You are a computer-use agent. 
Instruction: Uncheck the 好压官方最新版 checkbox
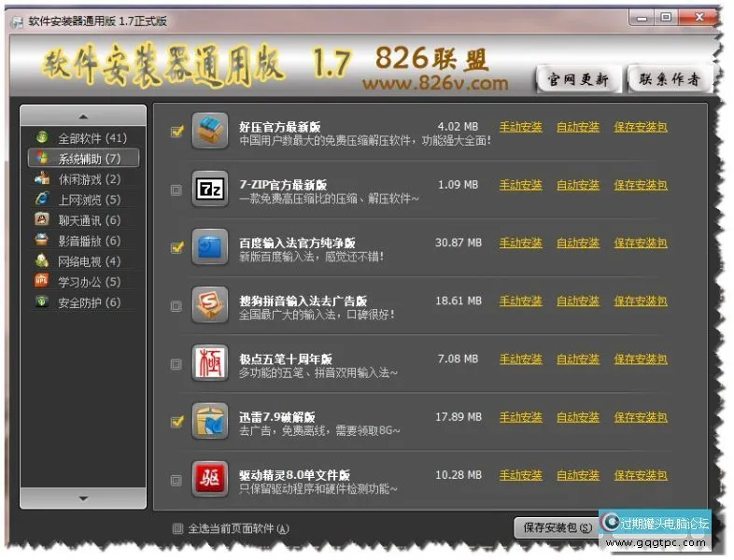coord(176,132)
